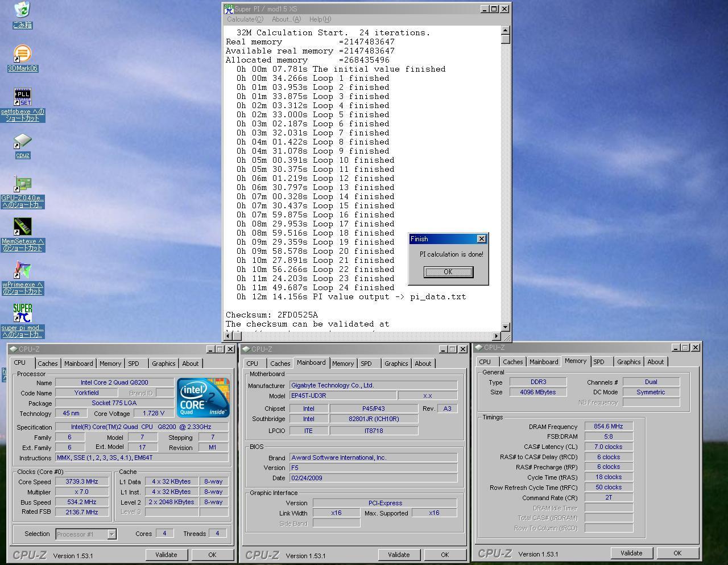Click OK in the left CPU-Z window

(212, 555)
